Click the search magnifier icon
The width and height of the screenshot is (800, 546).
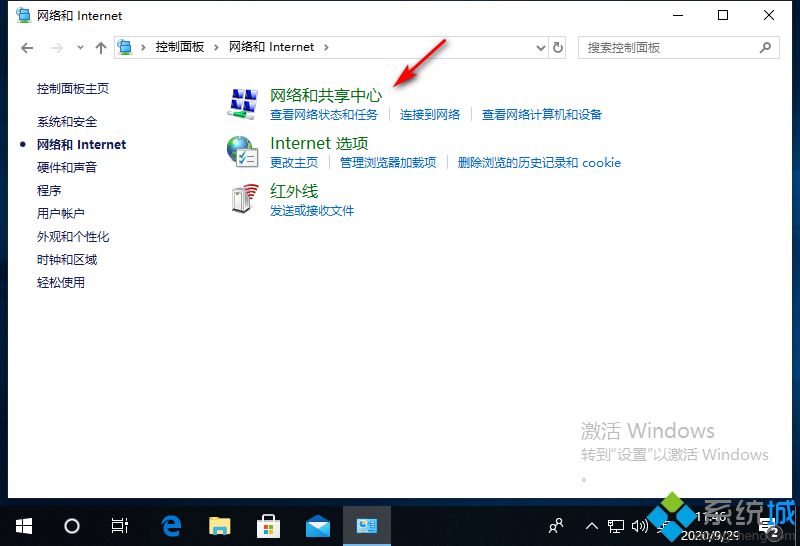pyautogui.click(x=765, y=47)
